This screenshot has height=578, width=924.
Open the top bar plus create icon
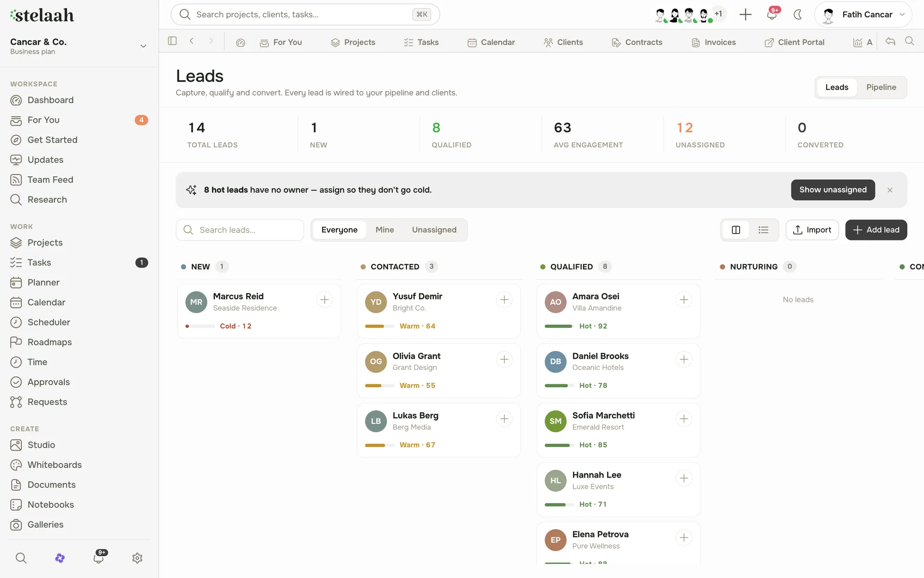(745, 14)
